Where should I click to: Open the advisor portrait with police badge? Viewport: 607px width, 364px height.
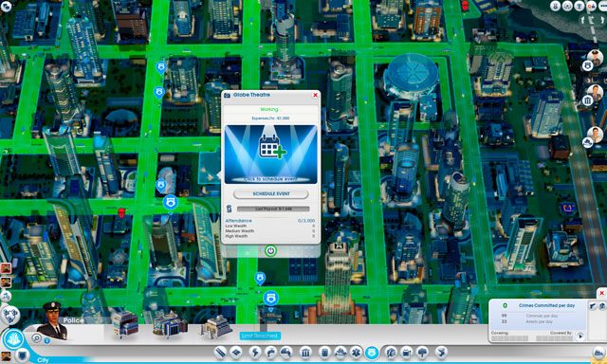click(x=595, y=58)
